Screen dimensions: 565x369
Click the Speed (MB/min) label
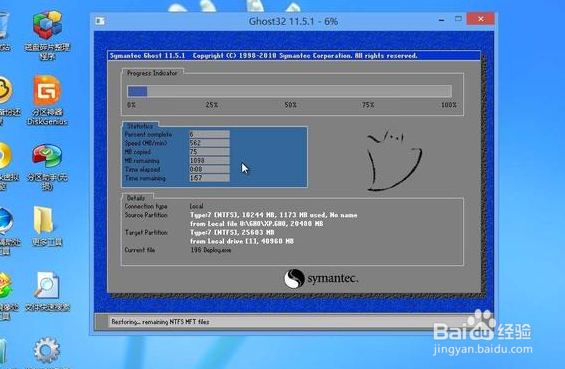[146, 143]
